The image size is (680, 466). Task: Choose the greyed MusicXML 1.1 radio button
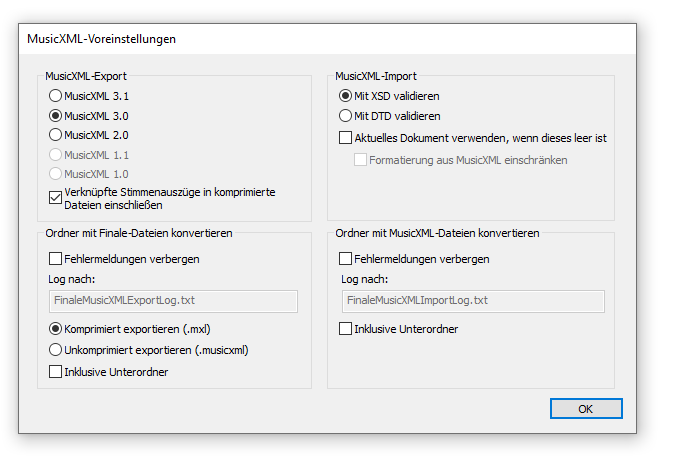(x=55, y=155)
